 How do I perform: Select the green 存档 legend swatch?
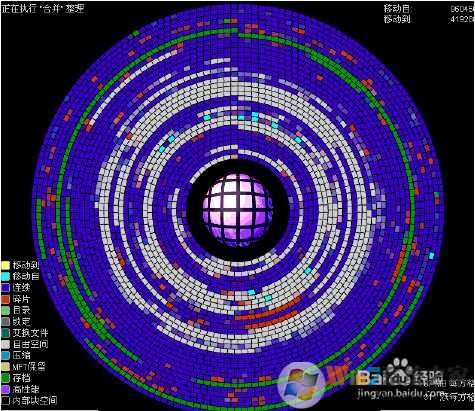6,378
